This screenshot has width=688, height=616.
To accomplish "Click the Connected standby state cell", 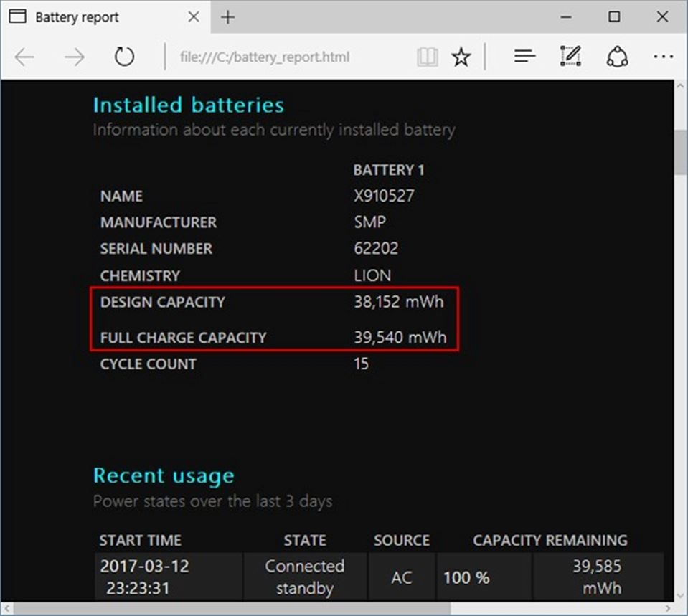I will tap(305, 576).
